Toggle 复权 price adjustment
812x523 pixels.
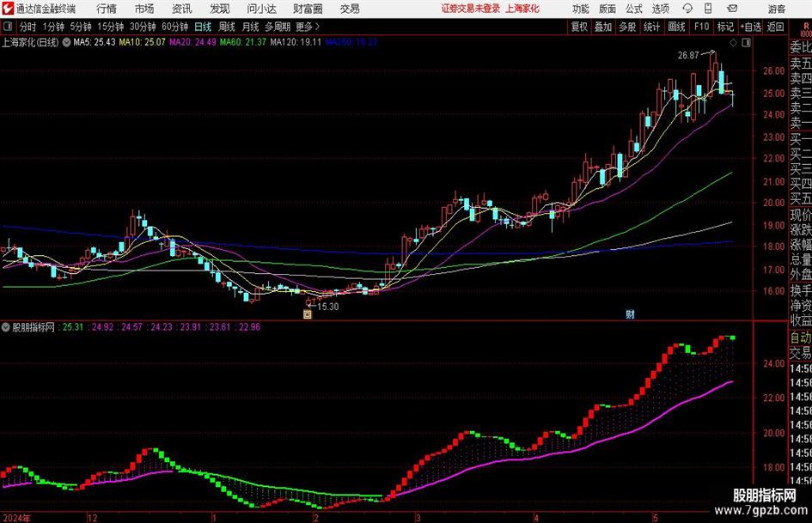point(579,27)
